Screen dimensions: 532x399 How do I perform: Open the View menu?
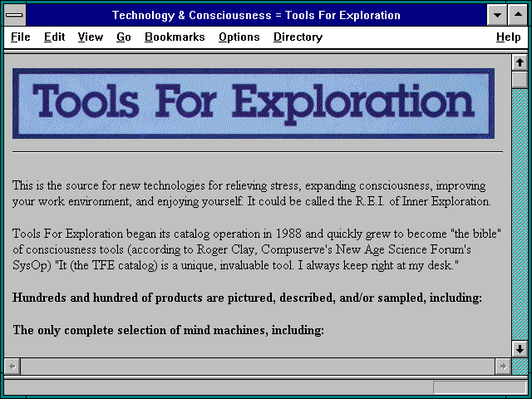coord(91,37)
